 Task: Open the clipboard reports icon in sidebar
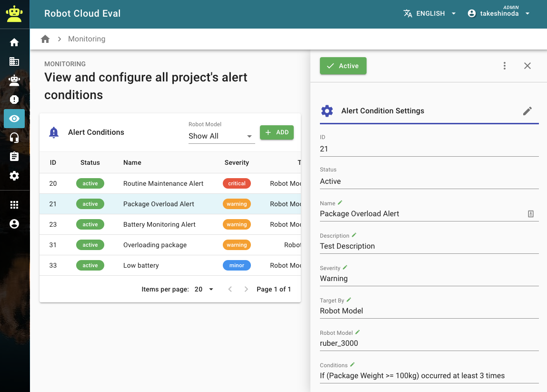point(14,157)
